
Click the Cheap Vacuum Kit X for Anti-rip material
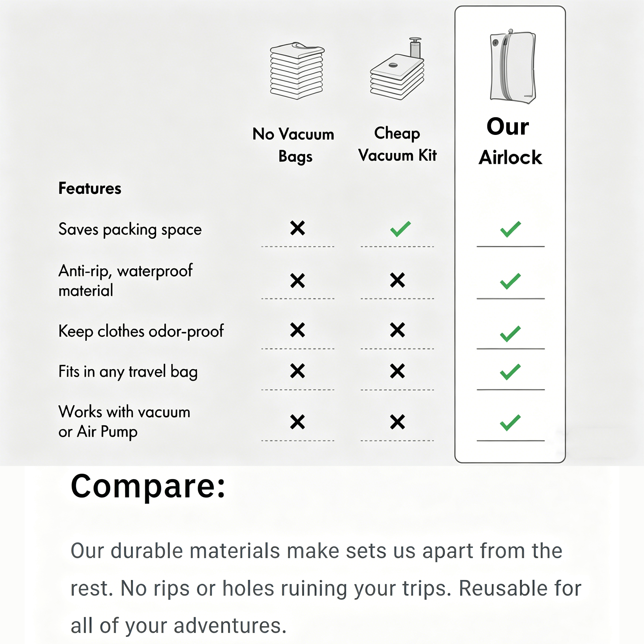click(397, 280)
